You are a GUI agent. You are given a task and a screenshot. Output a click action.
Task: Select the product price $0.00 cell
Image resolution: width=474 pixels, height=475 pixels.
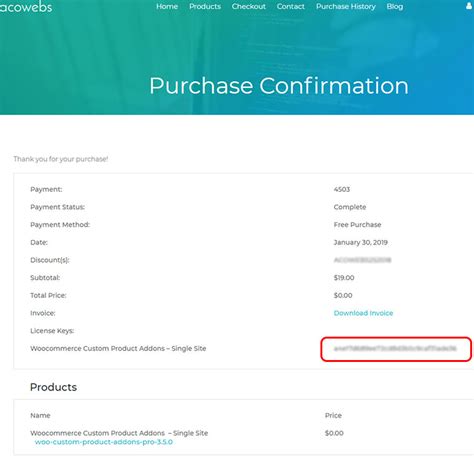tap(334, 433)
